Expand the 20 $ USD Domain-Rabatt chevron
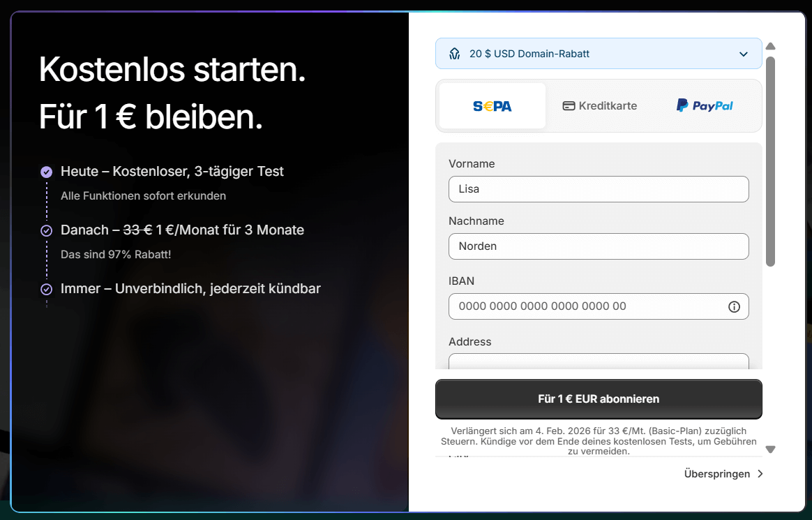Screen dimensions: 812x520 point(744,54)
